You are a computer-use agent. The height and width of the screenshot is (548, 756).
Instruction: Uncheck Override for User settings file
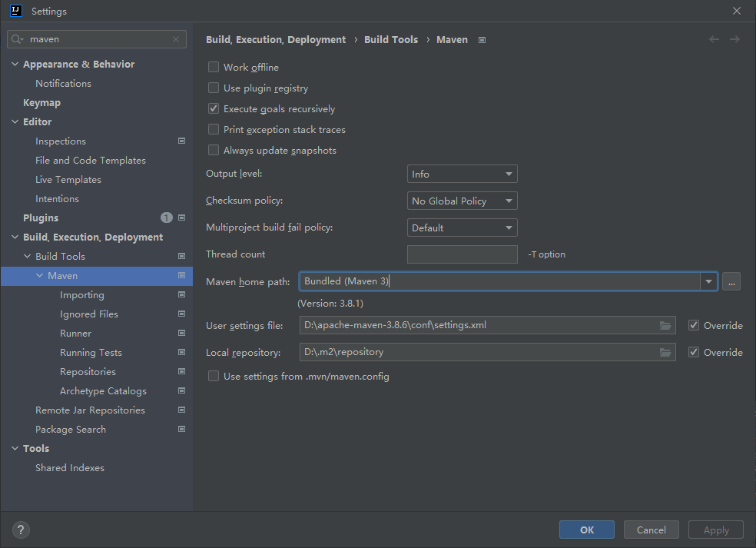694,325
